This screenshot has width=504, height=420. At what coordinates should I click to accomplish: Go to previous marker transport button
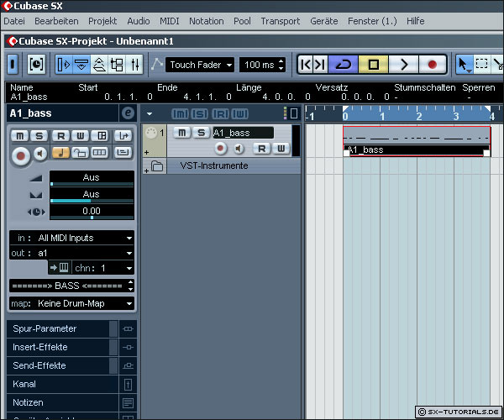306,65
